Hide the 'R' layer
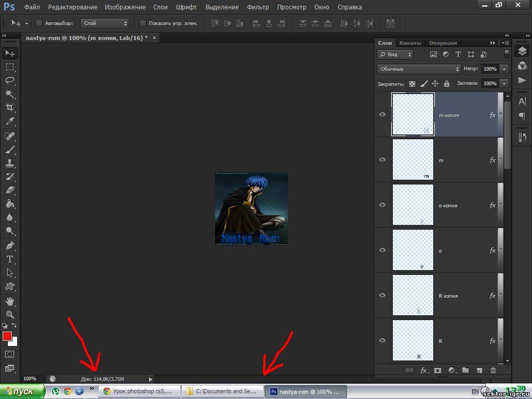532x399 pixels. tap(382, 340)
